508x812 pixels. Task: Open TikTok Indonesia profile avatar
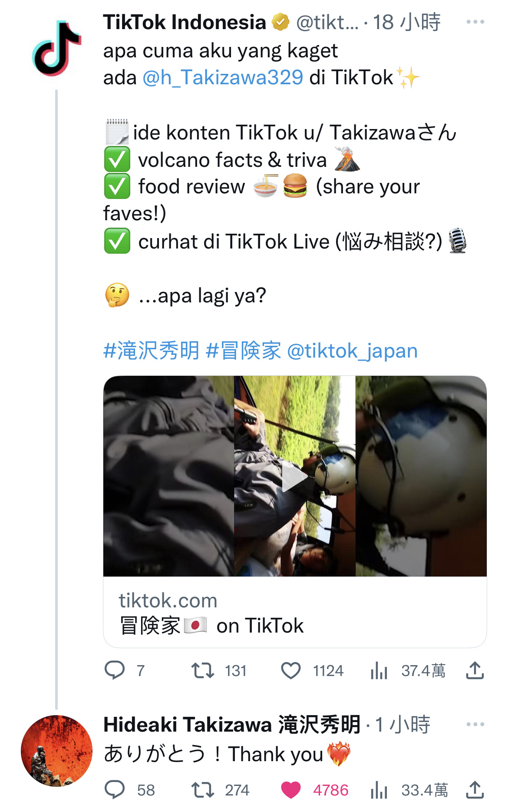point(56,48)
